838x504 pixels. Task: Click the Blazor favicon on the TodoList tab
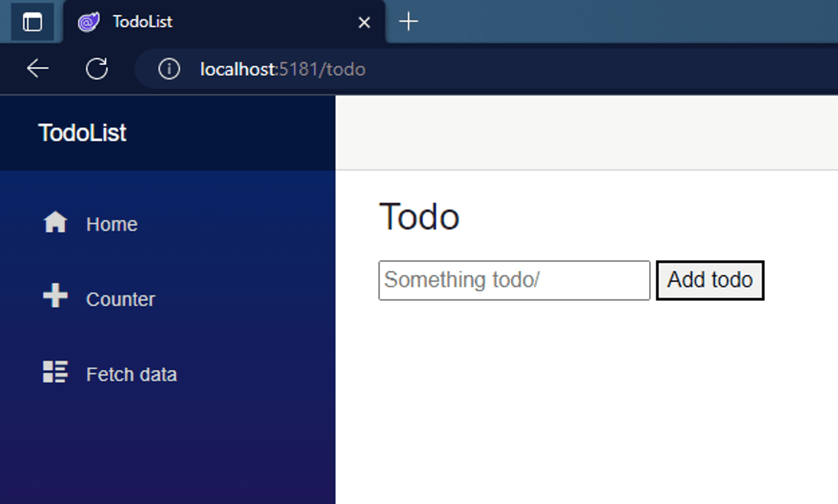coord(88,22)
